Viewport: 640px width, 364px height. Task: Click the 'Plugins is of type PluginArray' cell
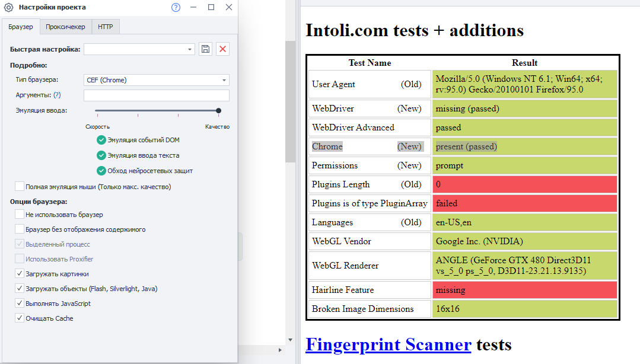pyautogui.click(x=370, y=203)
